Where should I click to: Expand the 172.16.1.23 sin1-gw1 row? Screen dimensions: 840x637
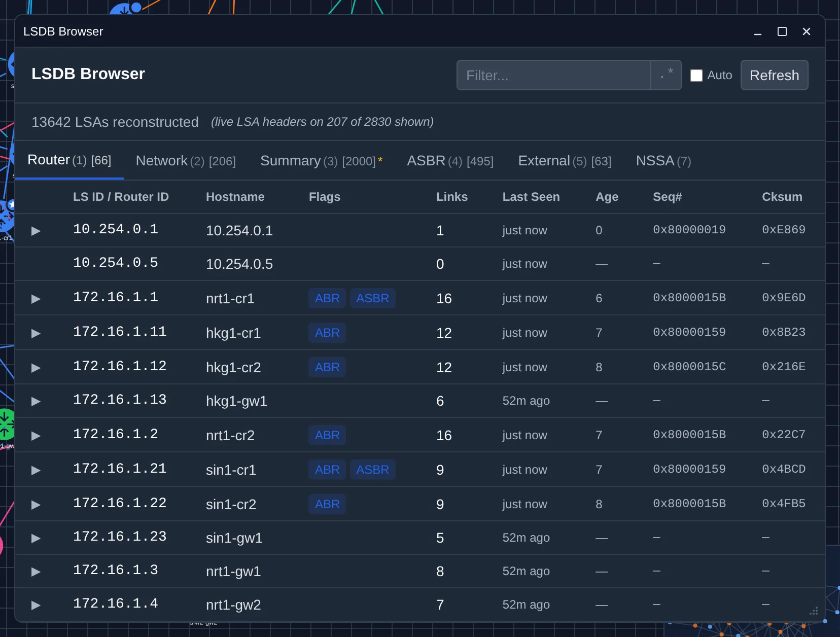(x=36, y=538)
